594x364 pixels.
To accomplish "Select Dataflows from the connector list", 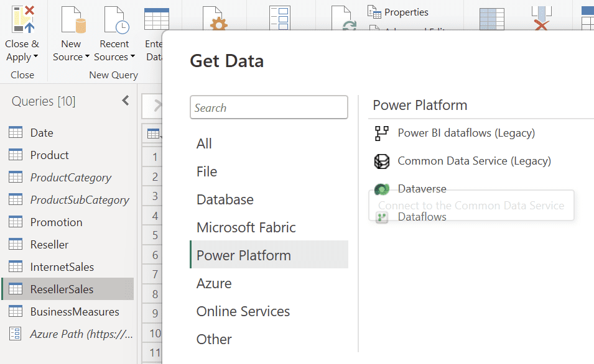I will (422, 217).
